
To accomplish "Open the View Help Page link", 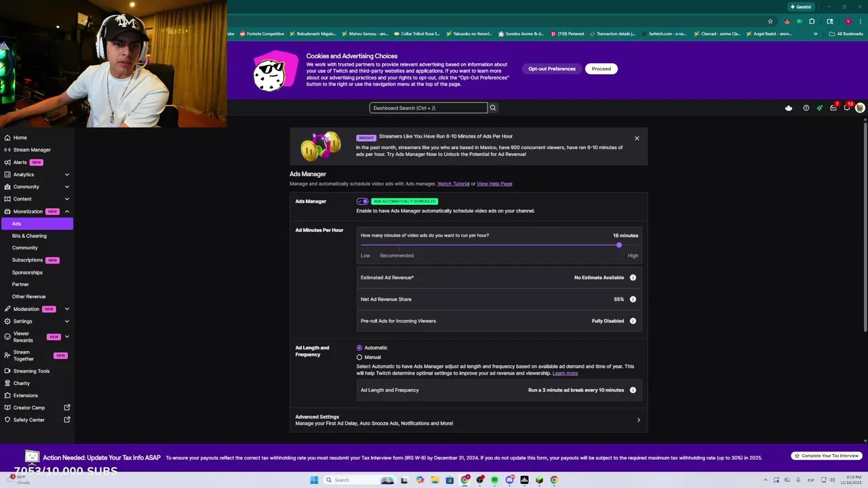I will 494,184.
